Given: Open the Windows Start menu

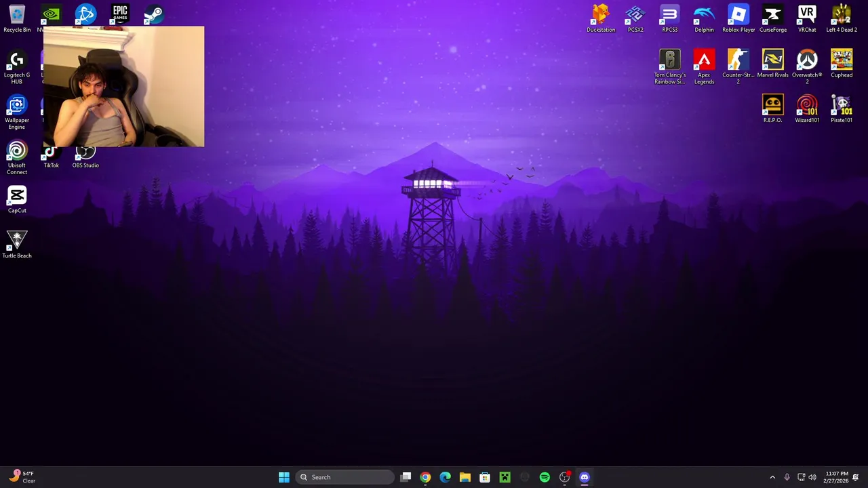Looking at the screenshot, I should pyautogui.click(x=284, y=477).
